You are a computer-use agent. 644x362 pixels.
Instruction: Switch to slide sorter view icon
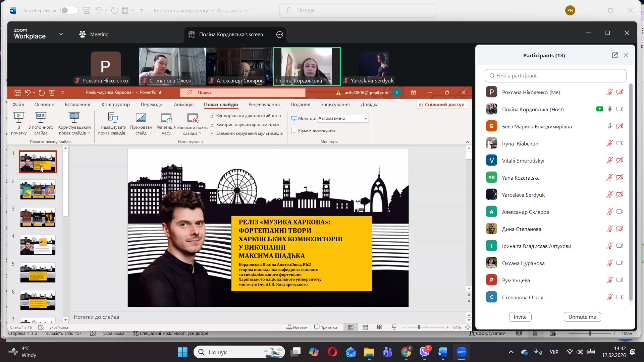(365, 327)
